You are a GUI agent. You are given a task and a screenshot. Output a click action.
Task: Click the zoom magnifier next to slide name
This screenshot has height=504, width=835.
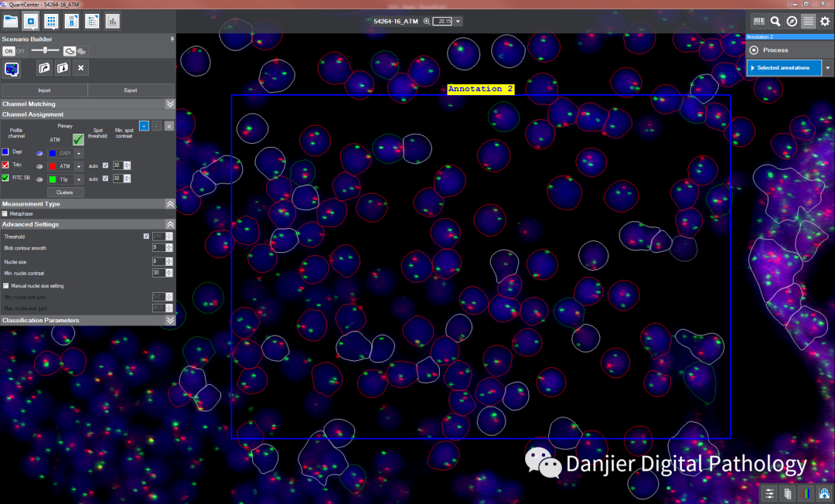pyautogui.click(x=427, y=22)
